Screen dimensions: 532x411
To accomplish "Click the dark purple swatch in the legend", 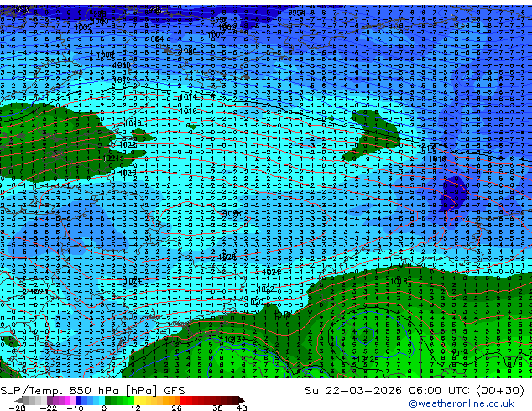I will [x=50, y=400].
